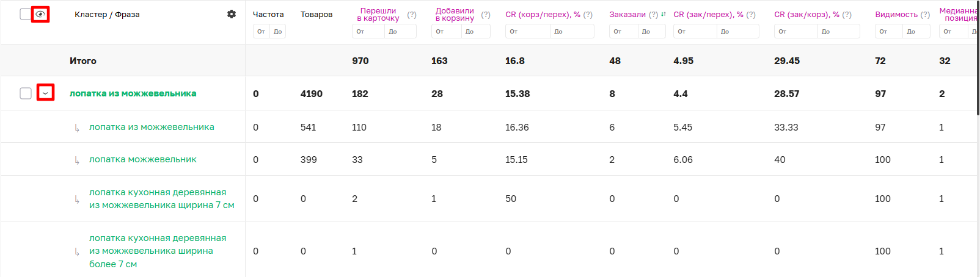Image resolution: width=980 pixels, height=277 pixels.
Task: Click the bold лопатка из можжевельника cluster name
Action: coord(133,93)
